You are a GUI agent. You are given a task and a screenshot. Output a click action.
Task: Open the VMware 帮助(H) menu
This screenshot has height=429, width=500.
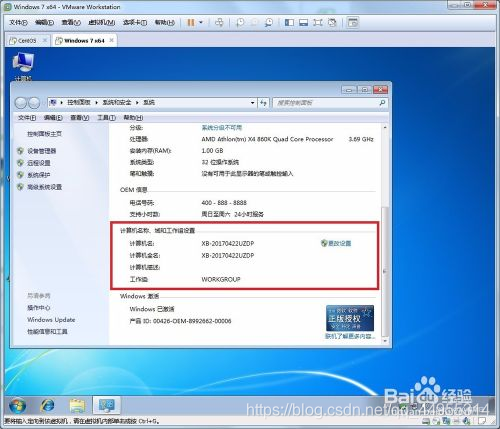click(x=165, y=23)
